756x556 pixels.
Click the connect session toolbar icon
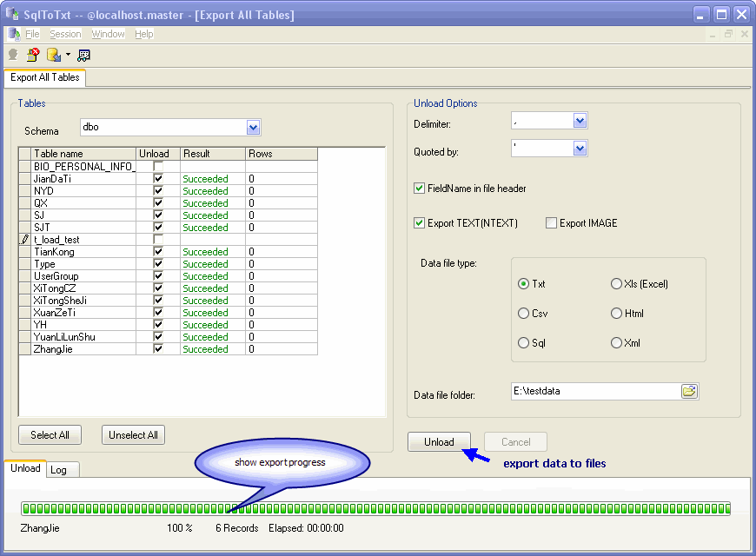(x=13, y=55)
